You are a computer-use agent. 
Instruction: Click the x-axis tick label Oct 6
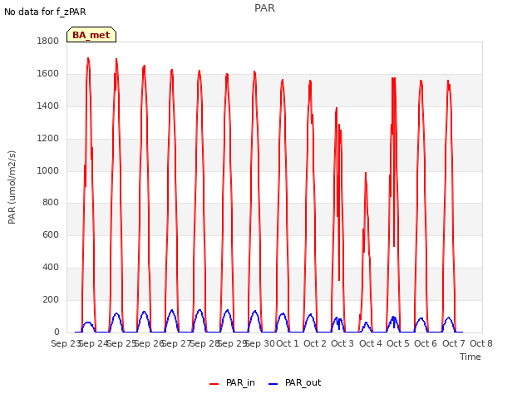click(x=426, y=343)
